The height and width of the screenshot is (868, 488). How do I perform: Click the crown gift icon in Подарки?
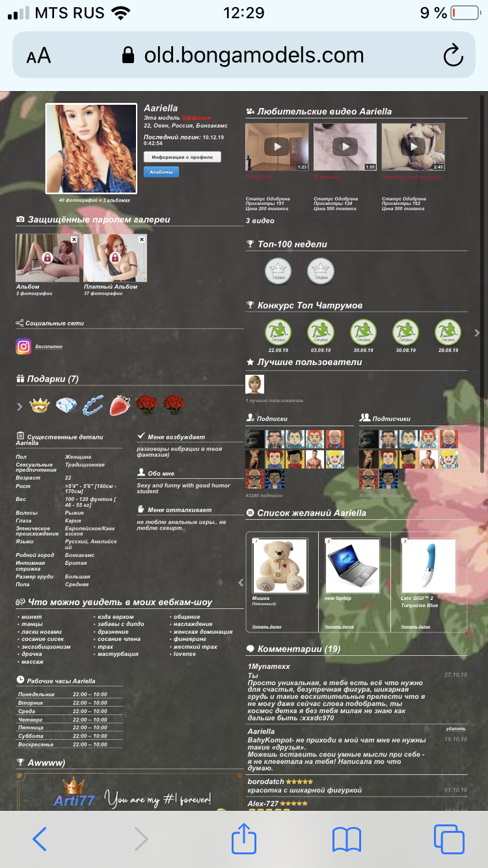40,406
